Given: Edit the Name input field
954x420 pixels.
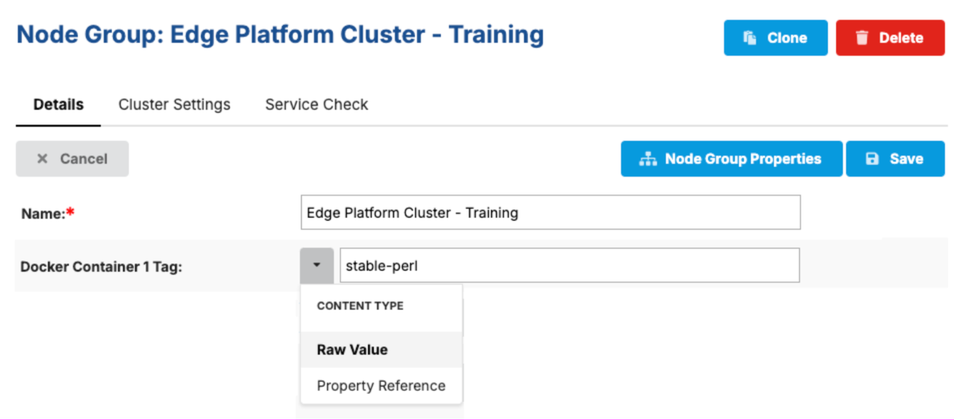Looking at the screenshot, I should click(x=551, y=212).
